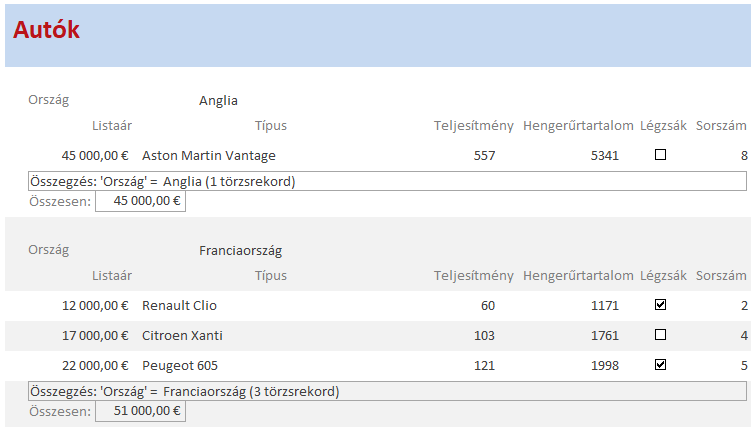Toggle Légzsák checkbox for Aston Martin Vantage
The height and width of the screenshot is (438, 754).
point(660,155)
